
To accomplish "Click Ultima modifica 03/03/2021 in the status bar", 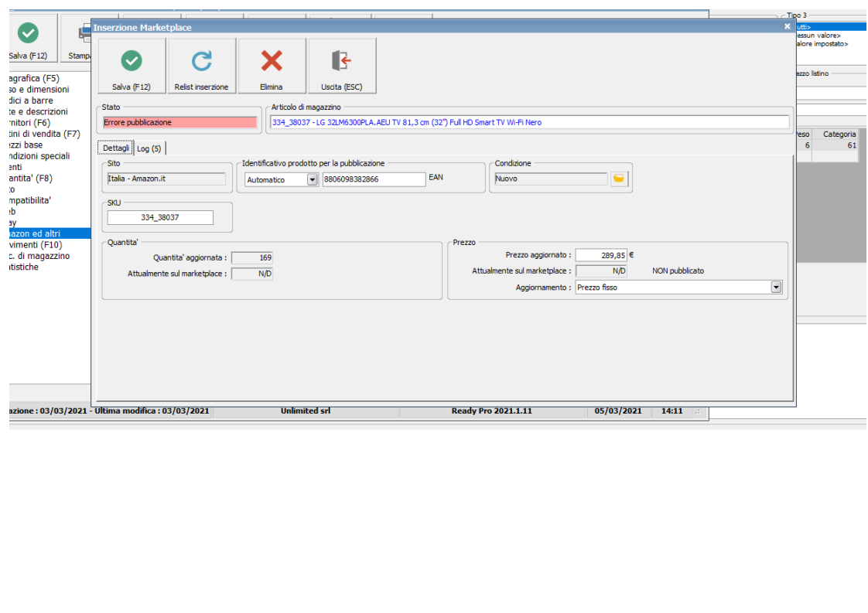I will [x=152, y=411].
